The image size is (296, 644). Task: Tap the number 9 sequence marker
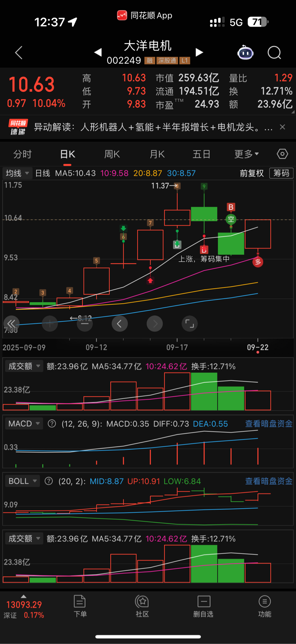204,186
